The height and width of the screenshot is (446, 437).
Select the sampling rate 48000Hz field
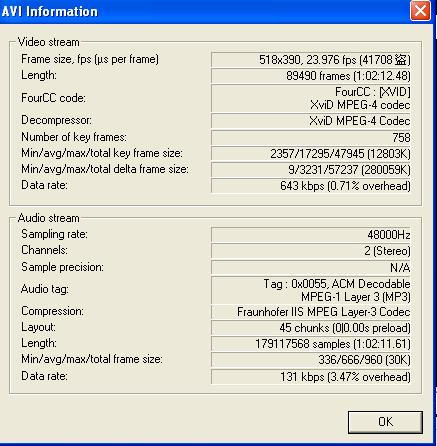[x=311, y=235]
